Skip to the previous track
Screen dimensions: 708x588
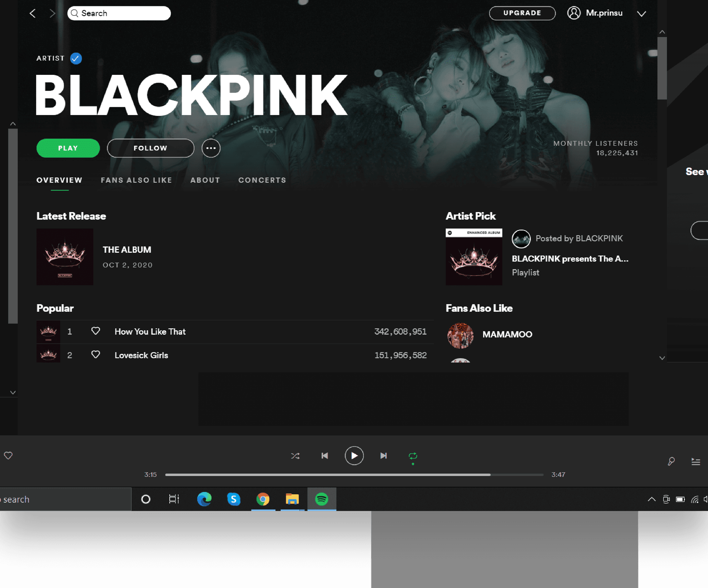point(325,456)
